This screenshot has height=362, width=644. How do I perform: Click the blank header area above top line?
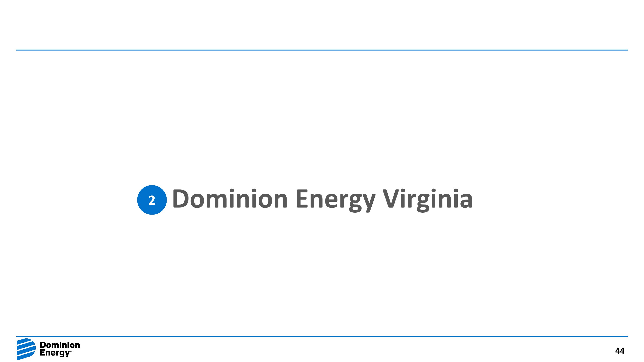coord(322,25)
